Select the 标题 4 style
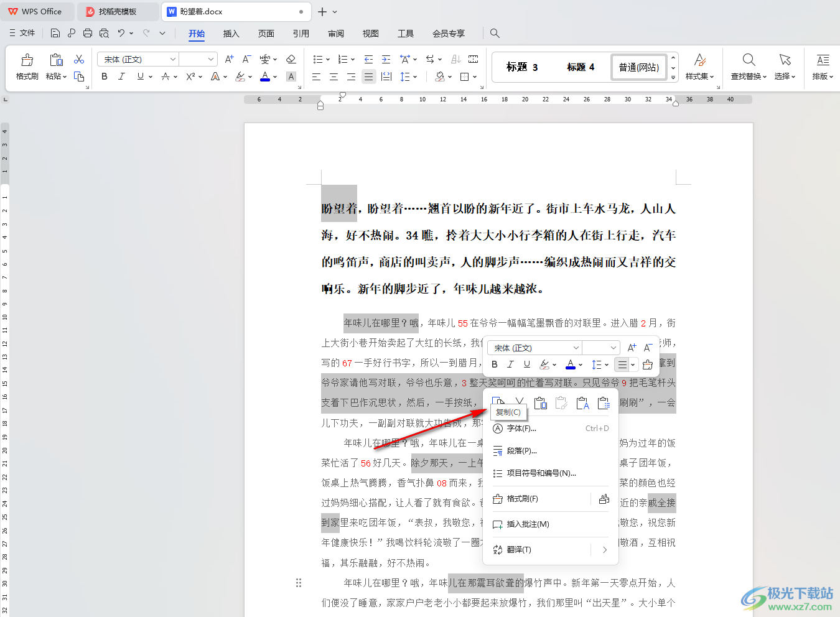The width and height of the screenshot is (840, 617). [581, 67]
